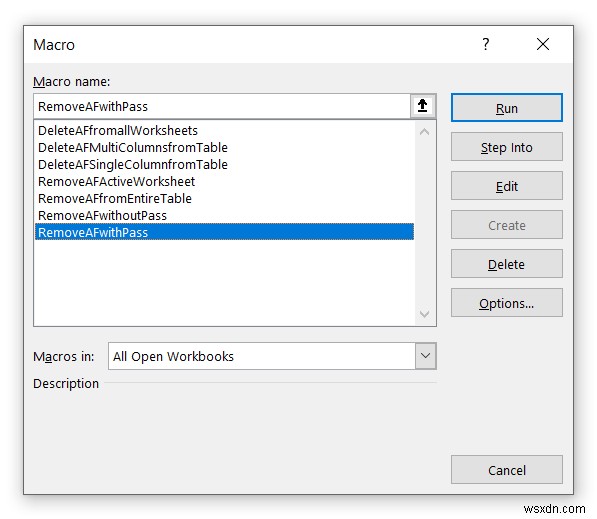The image size is (597, 519).
Task: Expand the Macros in dropdown
Action: pyautogui.click(x=426, y=356)
